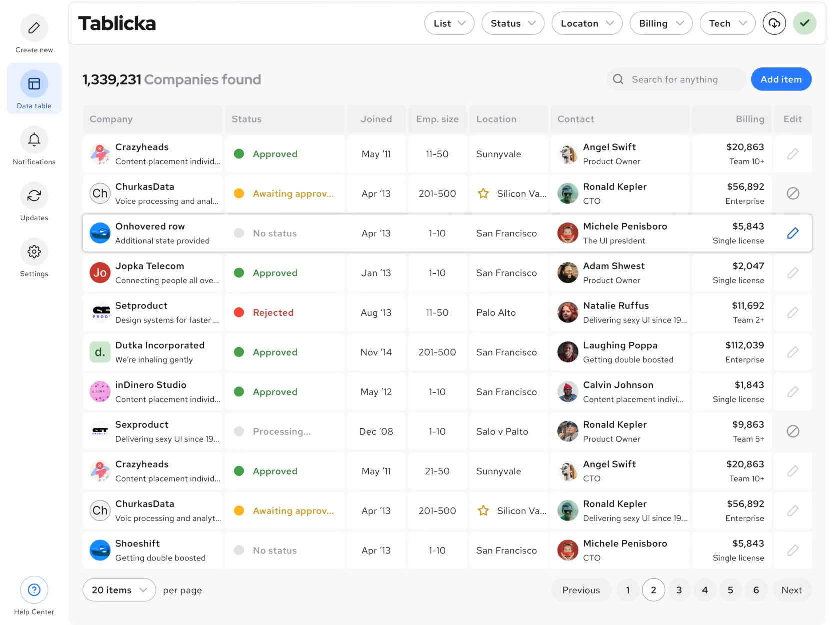Viewport: 840px width, 625px height.
Task: Expand the Status filter dropdown
Action: point(512,23)
